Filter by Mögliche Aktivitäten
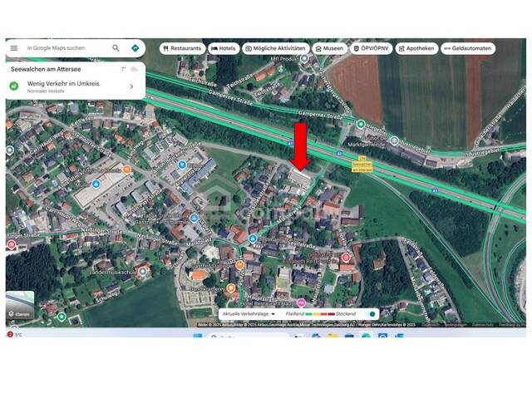 tap(275, 48)
